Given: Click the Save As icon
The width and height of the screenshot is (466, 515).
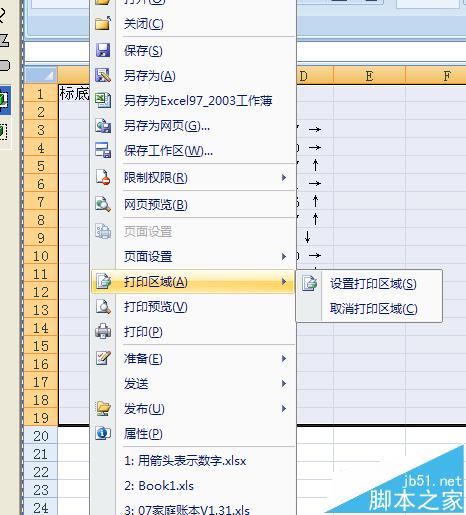Looking at the screenshot, I should 103,76.
